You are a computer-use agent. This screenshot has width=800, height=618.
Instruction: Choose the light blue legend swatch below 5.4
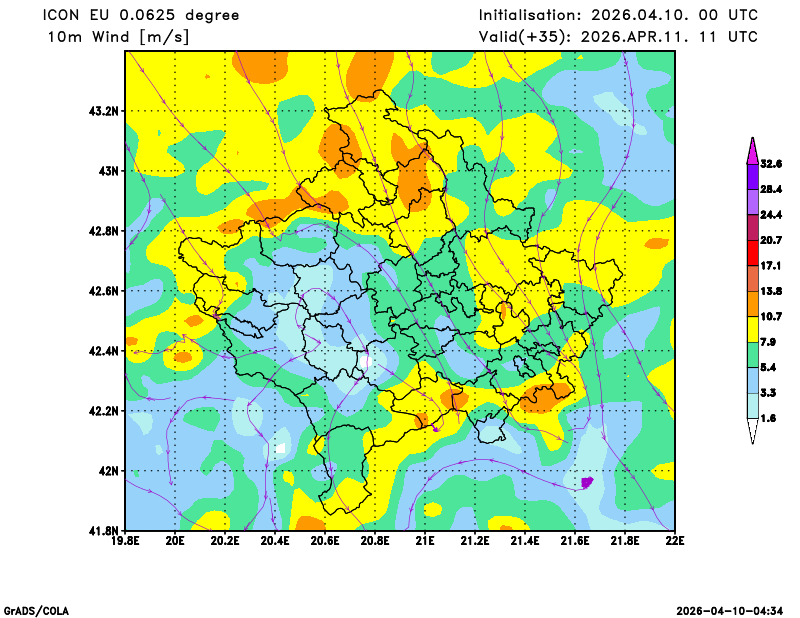tap(751, 381)
